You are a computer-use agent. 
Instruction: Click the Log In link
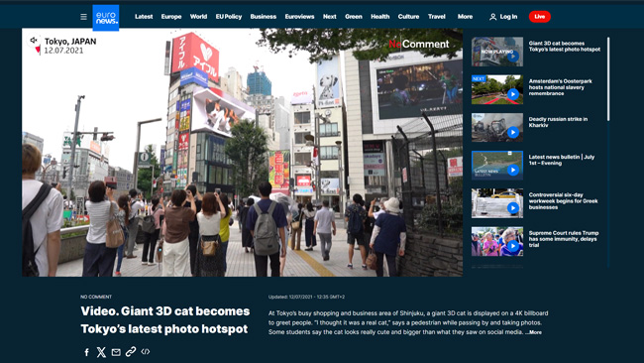click(508, 17)
